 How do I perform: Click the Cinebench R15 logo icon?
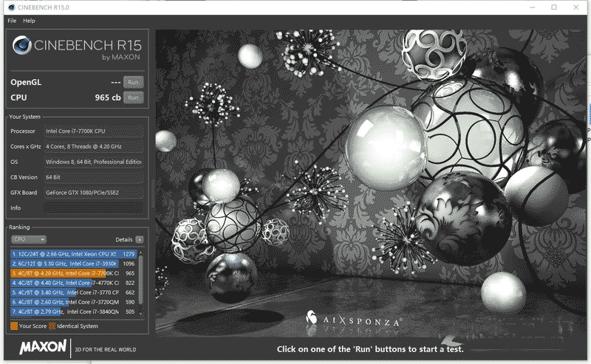point(21,45)
